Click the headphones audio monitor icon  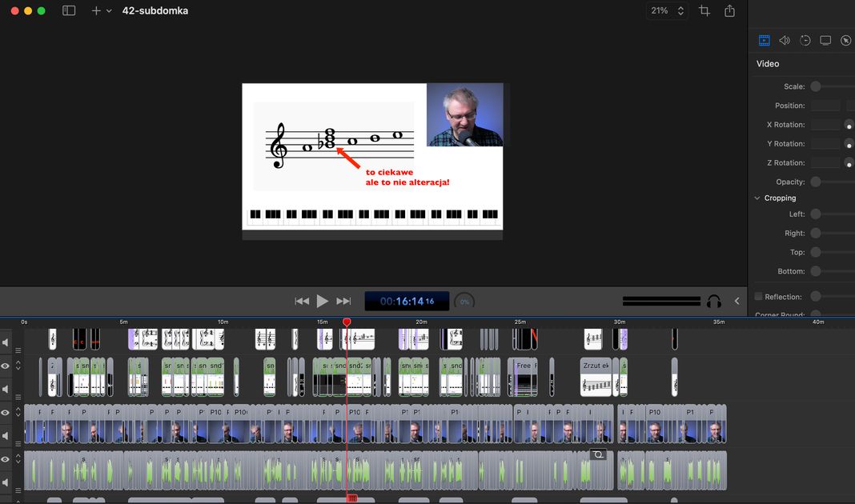click(714, 302)
